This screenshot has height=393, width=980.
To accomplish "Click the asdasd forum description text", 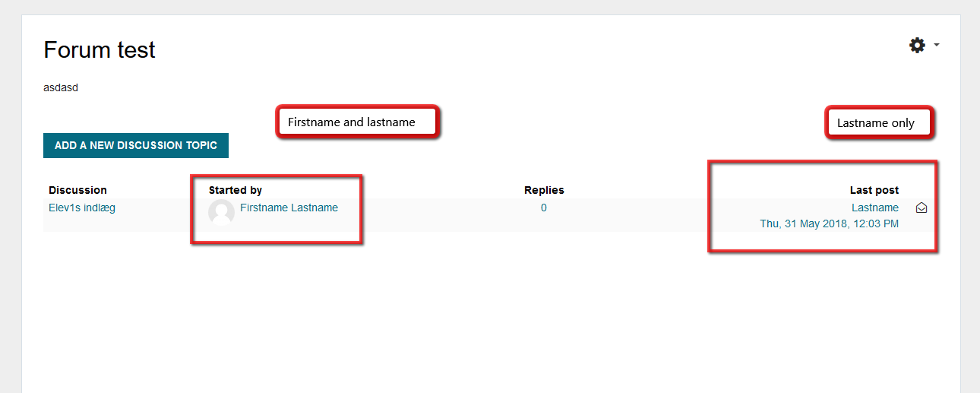I will pos(61,87).
